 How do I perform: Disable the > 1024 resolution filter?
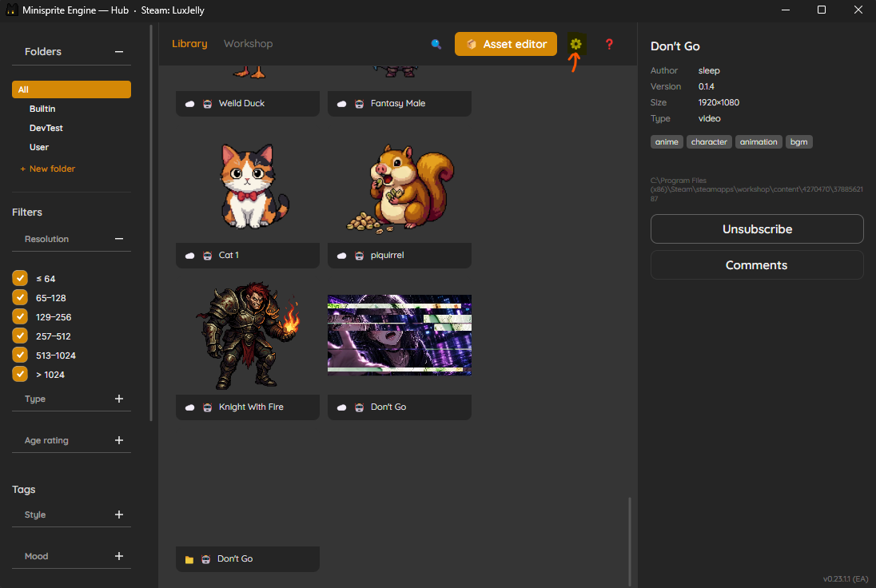(x=20, y=374)
